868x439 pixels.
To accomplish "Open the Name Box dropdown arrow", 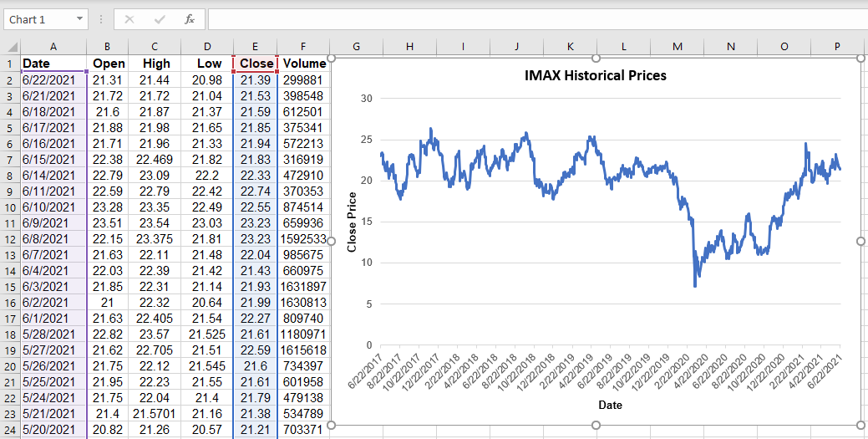I will [79, 19].
